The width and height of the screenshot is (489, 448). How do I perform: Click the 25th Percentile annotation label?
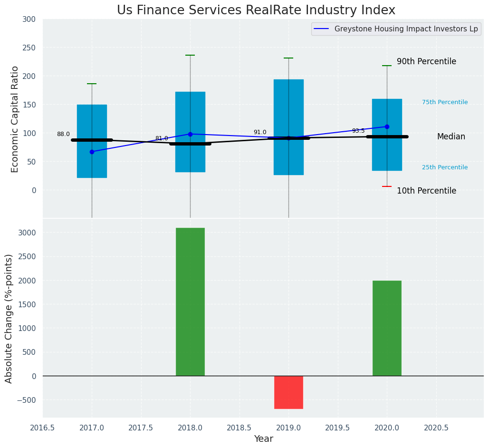point(444,167)
